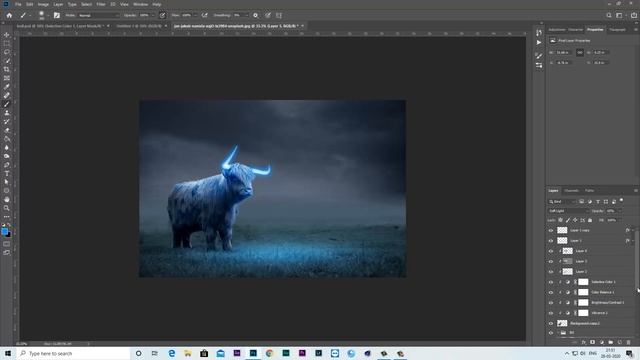Create a new group using the folder icon
Screen dimensions: 640x360
pyautogui.click(x=611, y=342)
